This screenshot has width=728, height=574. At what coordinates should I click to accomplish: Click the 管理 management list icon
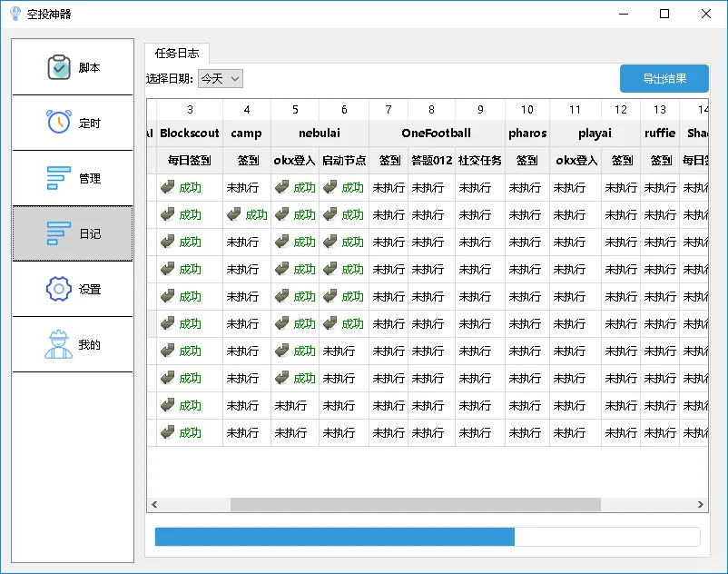pyautogui.click(x=58, y=178)
